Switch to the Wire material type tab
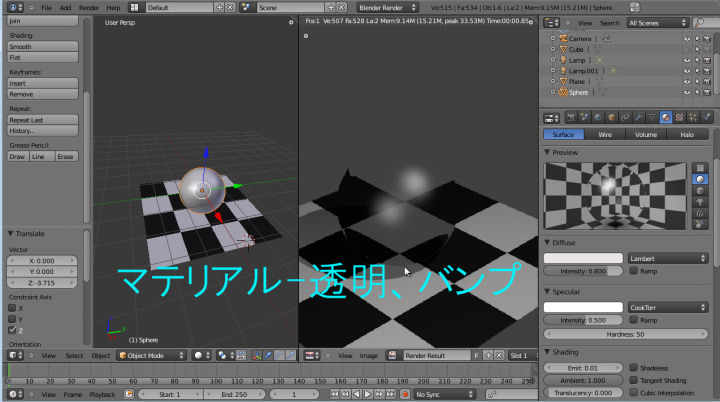 605,134
